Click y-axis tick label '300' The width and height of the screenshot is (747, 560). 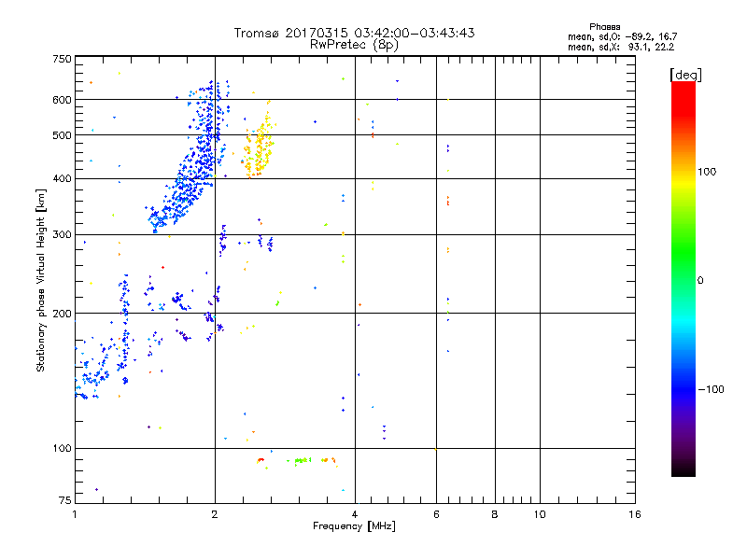[x=62, y=235]
